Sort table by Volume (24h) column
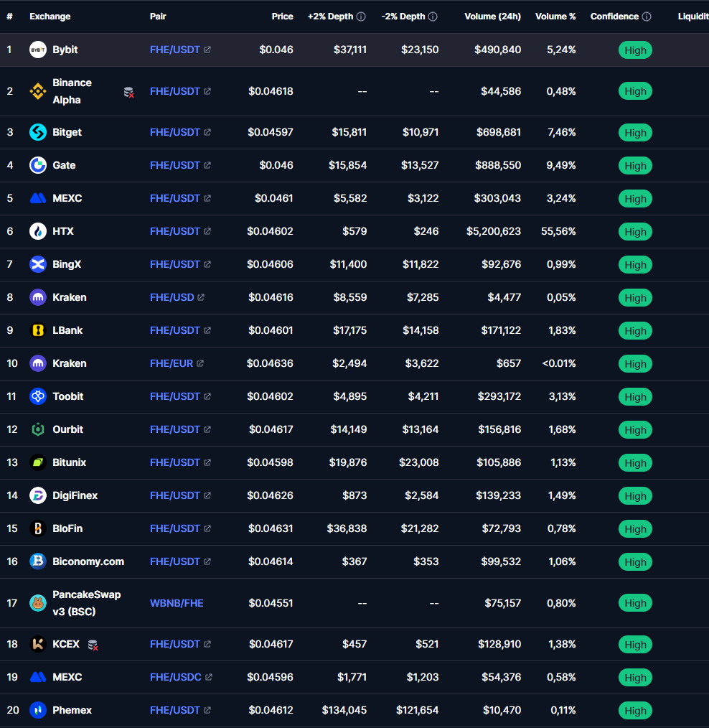 (x=492, y=17)
